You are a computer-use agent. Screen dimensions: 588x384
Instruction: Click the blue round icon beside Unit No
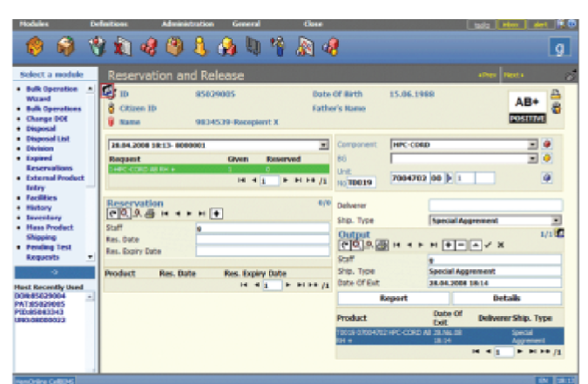[549, 179]
